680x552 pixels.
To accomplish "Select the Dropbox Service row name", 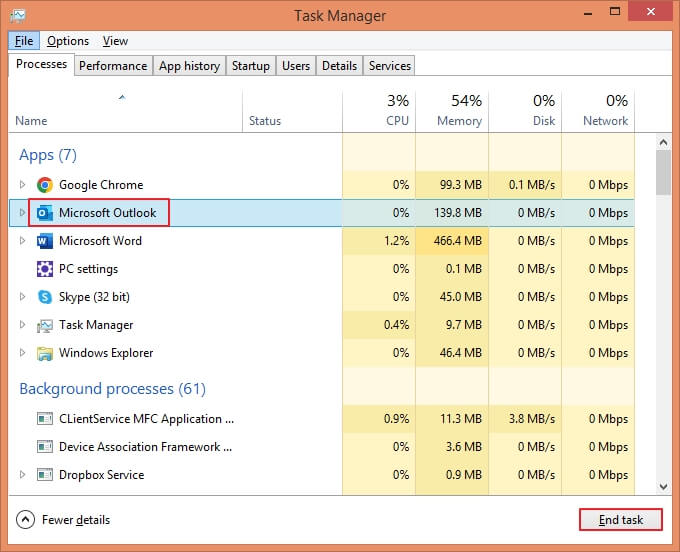I will [x=101, y=475].
